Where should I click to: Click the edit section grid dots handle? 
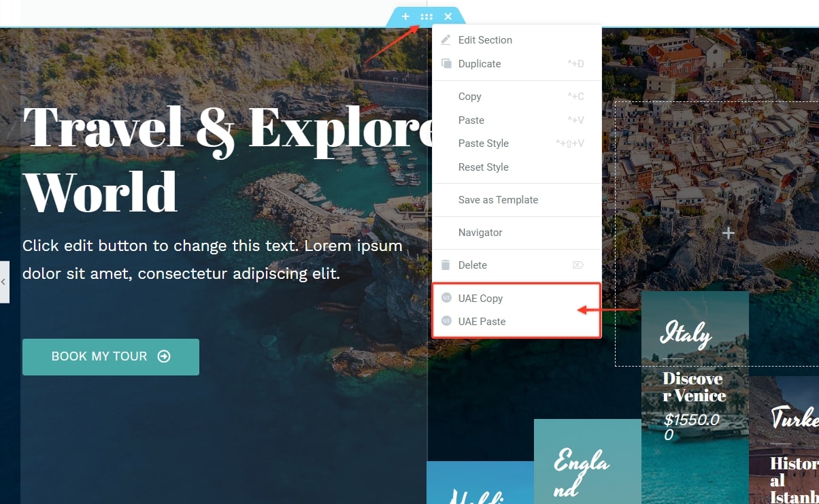click(x=427, y=16)
